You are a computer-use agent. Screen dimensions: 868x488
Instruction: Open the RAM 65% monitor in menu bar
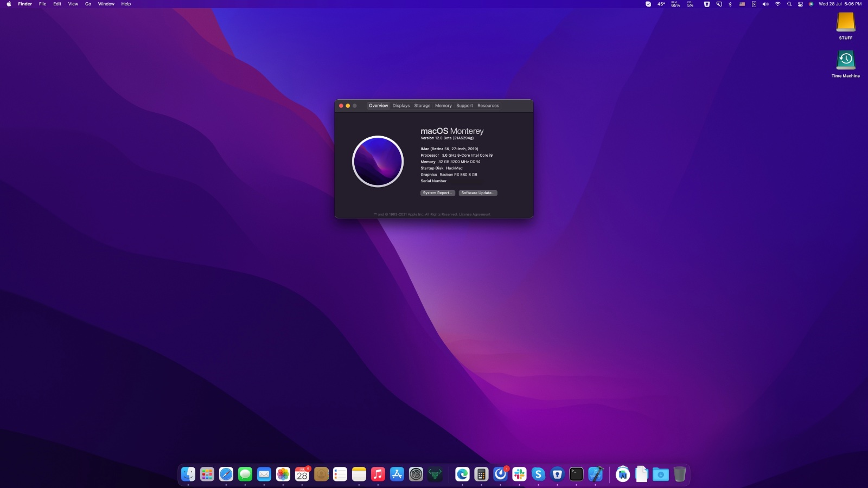pos(675,4)
